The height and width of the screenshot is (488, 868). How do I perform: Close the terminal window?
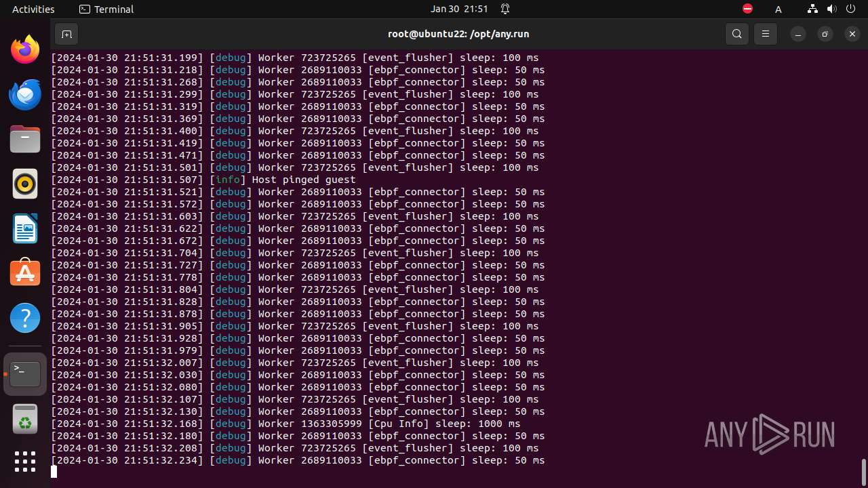pos(852,34)
